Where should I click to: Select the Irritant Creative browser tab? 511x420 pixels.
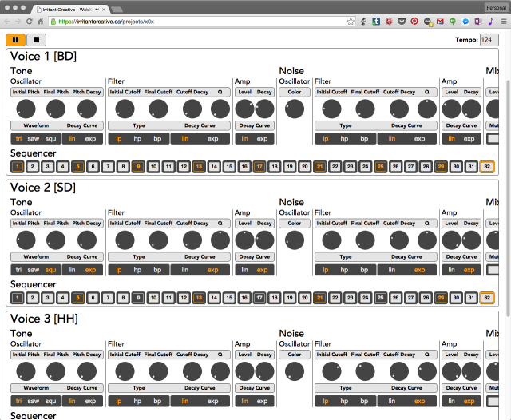(76, 7)
